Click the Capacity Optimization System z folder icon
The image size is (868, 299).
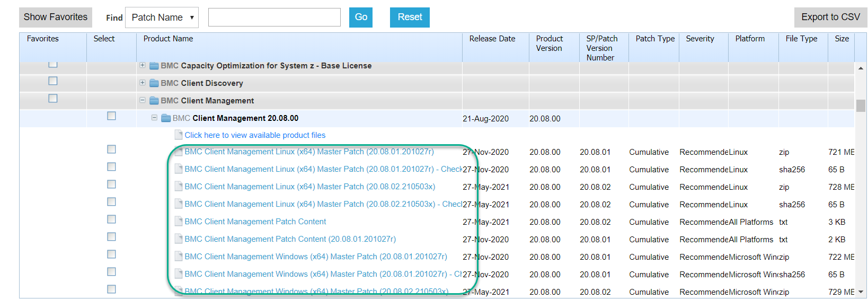[154, 66]
